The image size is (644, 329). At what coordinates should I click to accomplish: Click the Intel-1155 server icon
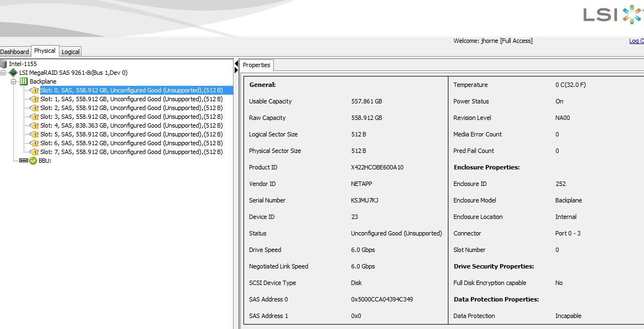pos(4,64)
